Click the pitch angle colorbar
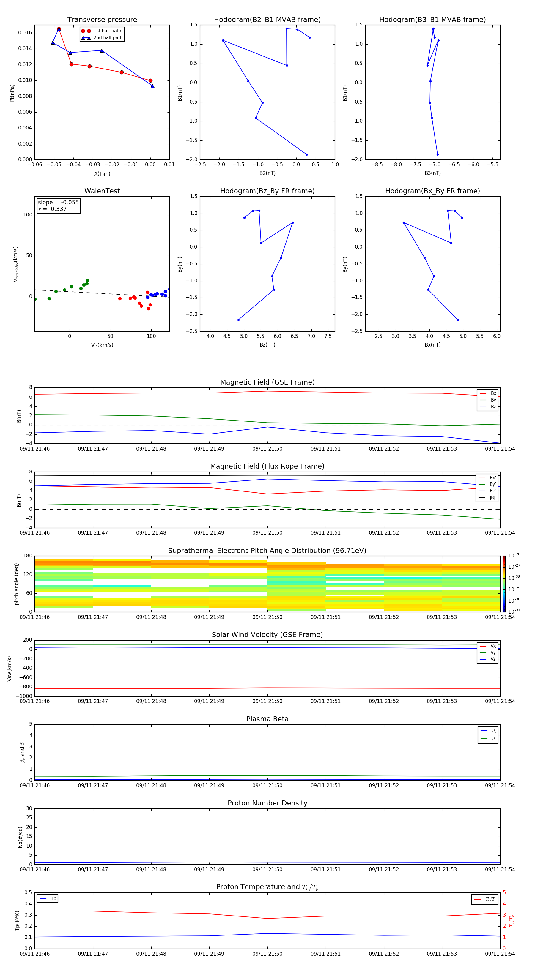Viewport: 535px width, 980px height. (504, 584)
